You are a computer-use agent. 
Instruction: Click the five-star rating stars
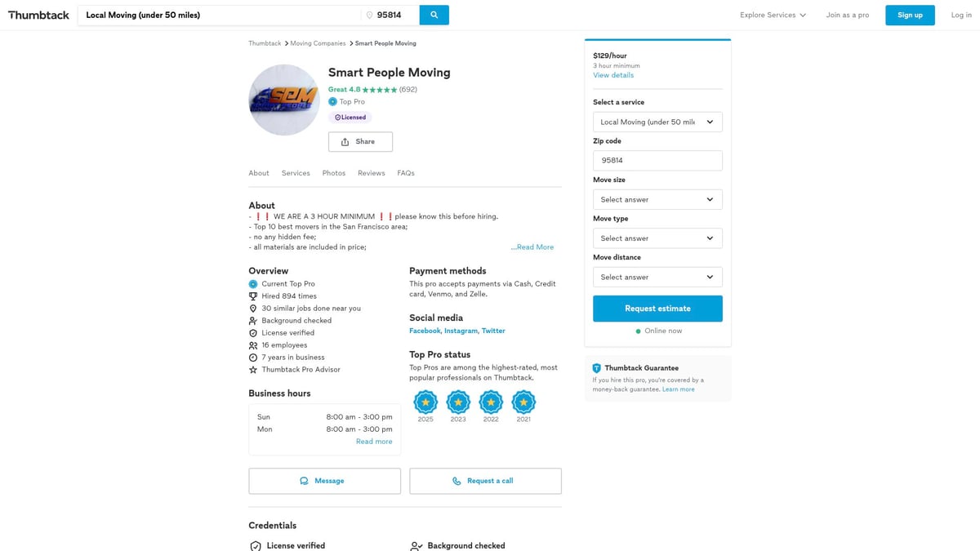tap(380, 90)
